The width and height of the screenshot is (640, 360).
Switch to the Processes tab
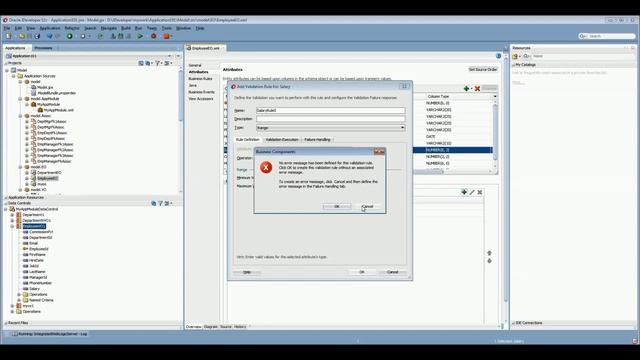click(x=44, y=48)
